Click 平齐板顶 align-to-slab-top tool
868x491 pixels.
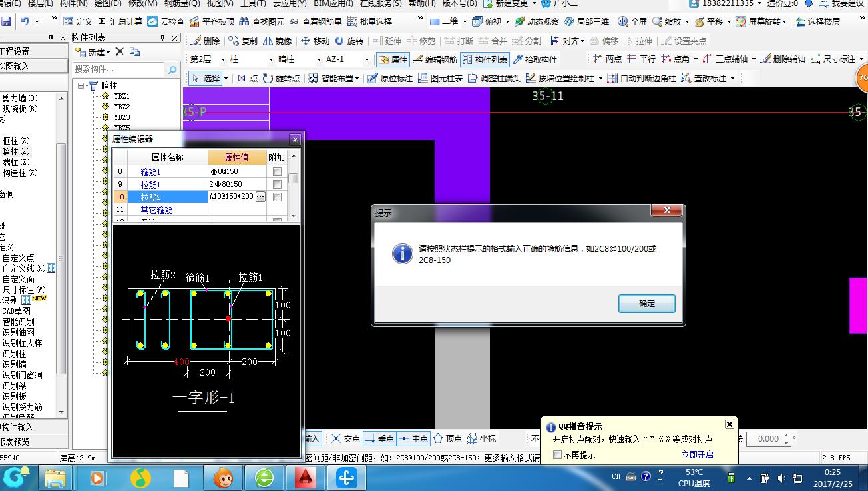(212, 21)
